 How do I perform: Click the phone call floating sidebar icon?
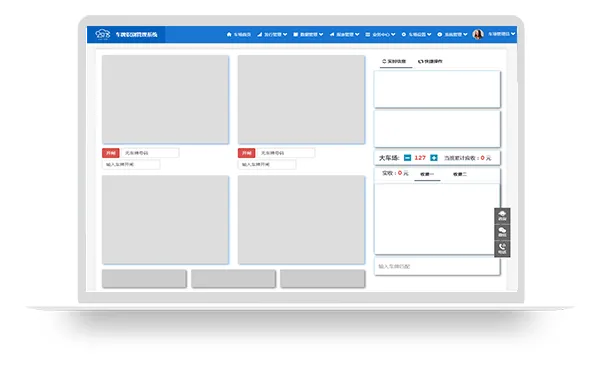tap(502, 249)
